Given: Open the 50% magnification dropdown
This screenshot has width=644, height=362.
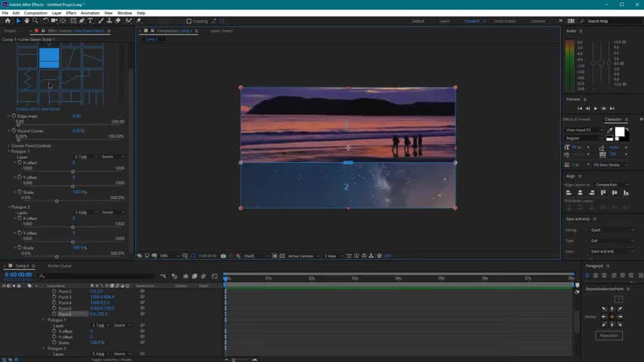Looking at the screenshot, I should click(x=166, y=256).
